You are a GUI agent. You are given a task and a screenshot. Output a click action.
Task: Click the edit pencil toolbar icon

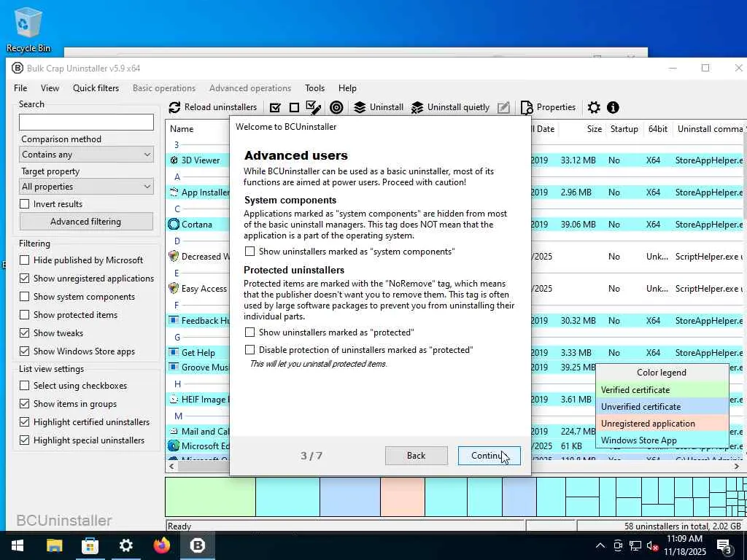pos(503,108)
